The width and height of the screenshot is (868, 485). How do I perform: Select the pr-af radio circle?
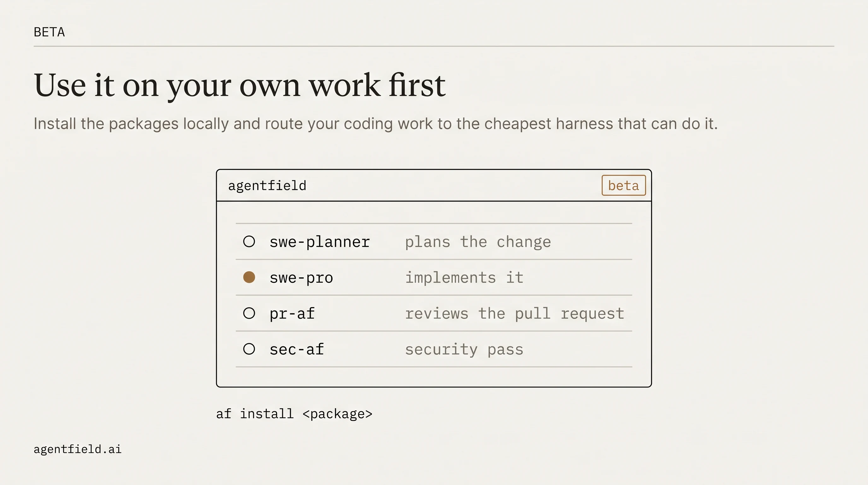tap(249, 313)
